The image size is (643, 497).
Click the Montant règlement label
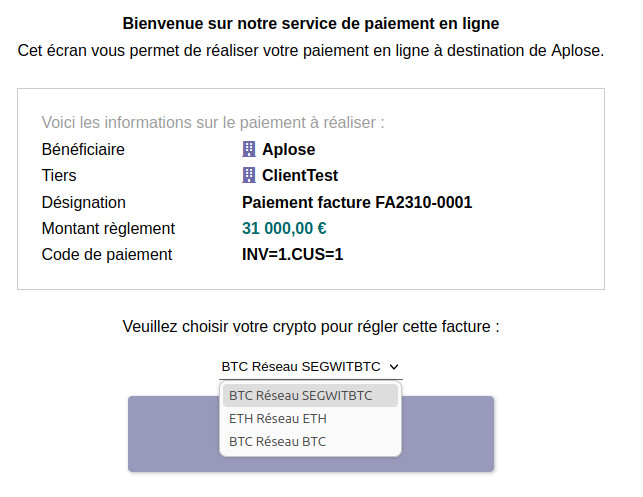[108, 228]
